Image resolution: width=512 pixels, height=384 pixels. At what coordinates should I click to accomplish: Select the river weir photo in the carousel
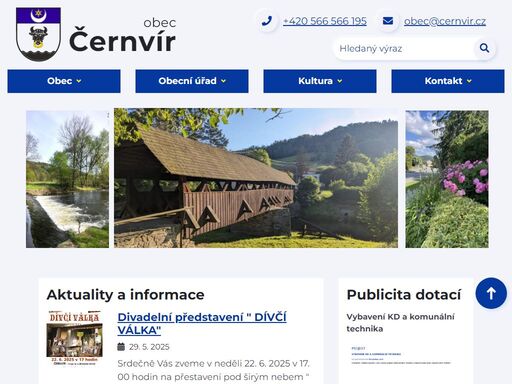[x=67, y=179]
